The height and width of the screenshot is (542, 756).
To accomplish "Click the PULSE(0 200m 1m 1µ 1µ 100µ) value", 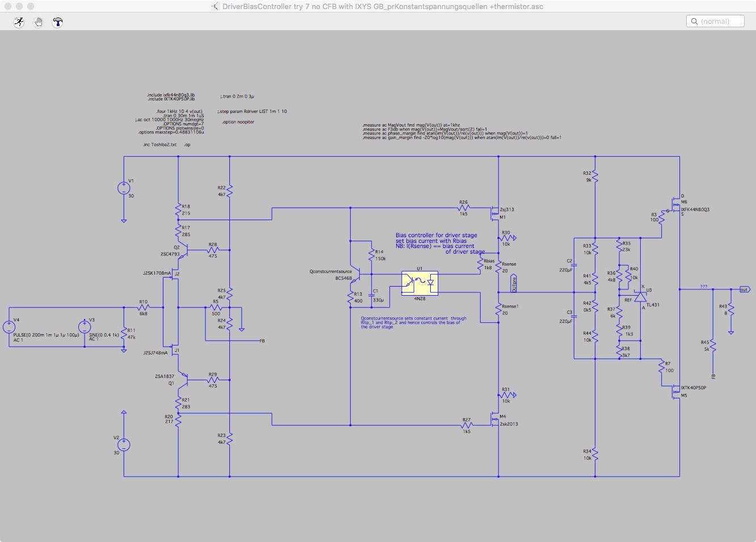I will click(x=46, y=335).
